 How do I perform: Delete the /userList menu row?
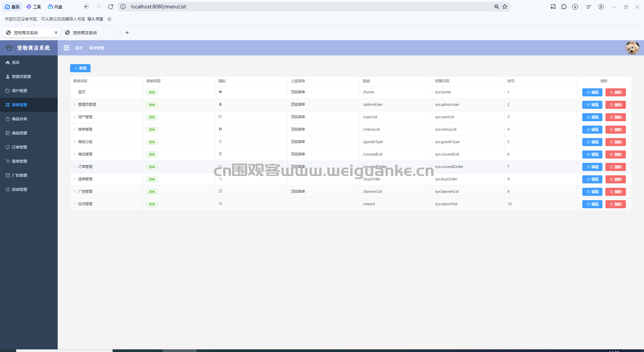pos(615,117)
